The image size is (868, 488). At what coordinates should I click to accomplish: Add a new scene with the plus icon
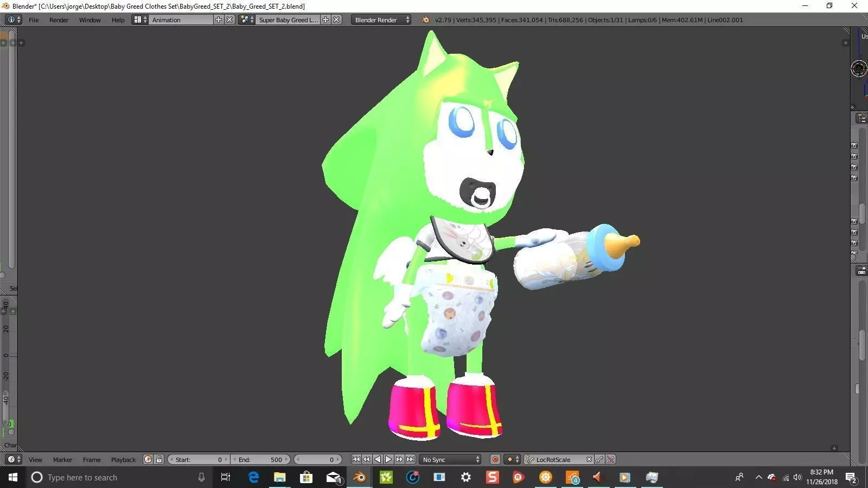point(325,20)
